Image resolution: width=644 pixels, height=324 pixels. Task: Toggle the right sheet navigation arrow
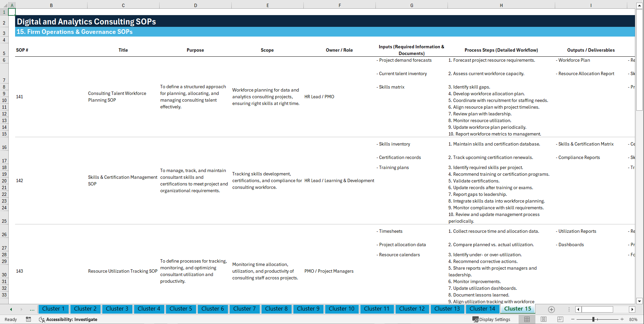21,309
